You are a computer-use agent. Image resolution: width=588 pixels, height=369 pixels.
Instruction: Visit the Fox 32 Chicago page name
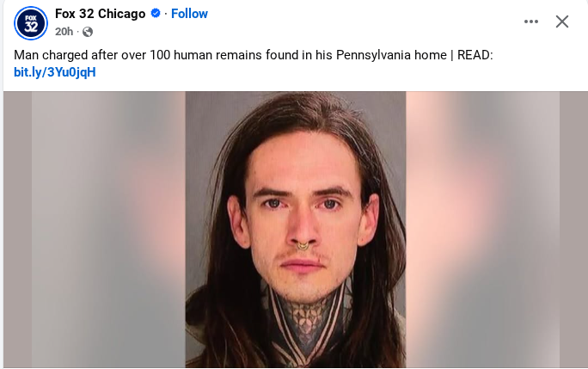pyautogui.click(x=100, y=14)
